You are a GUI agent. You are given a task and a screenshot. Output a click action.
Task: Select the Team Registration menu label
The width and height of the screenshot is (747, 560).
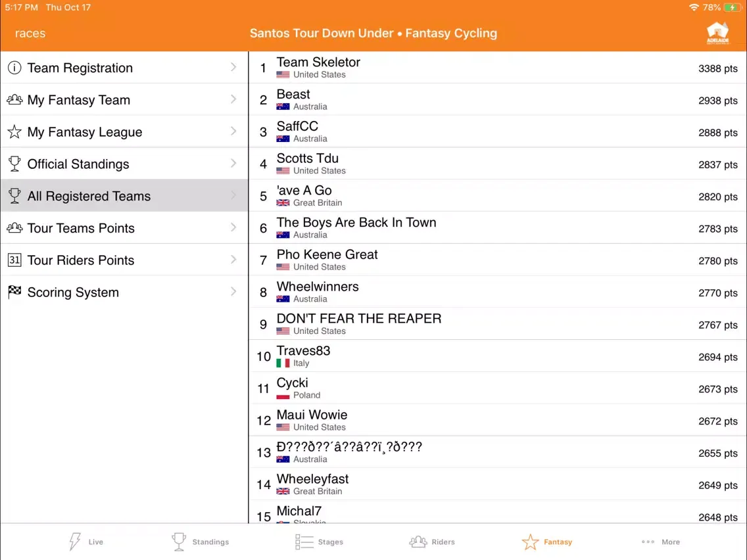[x=80, y=68]
